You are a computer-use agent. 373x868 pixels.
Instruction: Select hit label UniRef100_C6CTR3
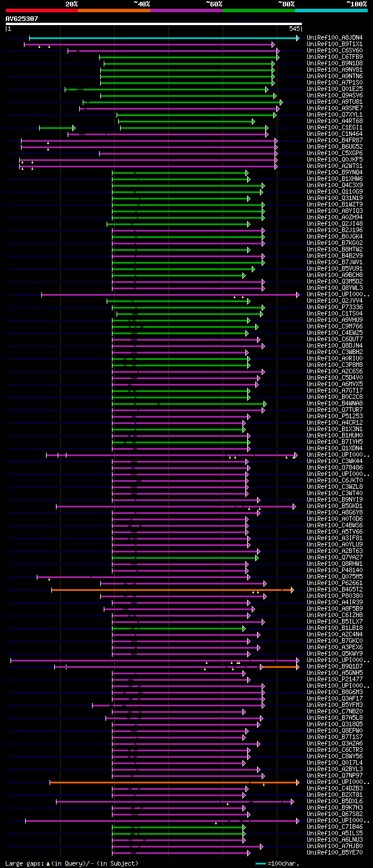tap(335, 750)
